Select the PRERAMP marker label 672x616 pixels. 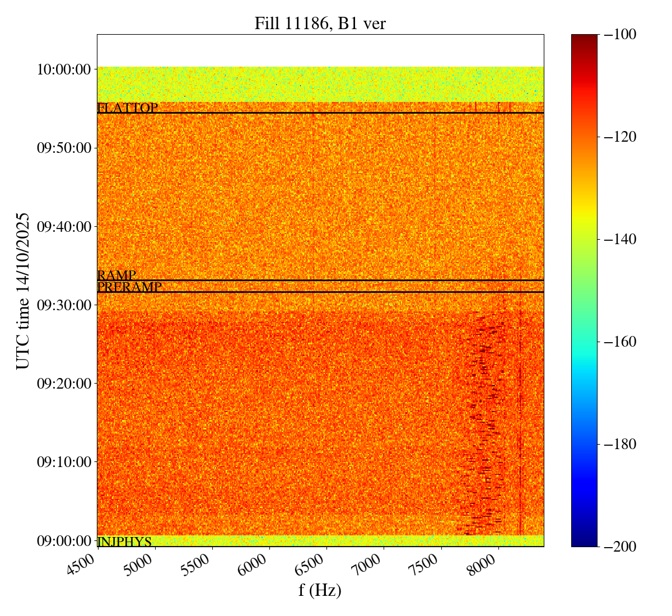coord(129,287)
